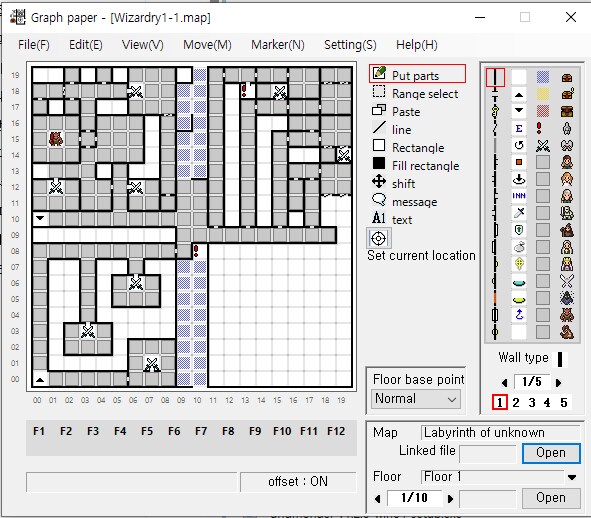The width and height of the screenshot is (591, 518).
Task: Open the View(V) menu
Action: click(x=142, y=45)
